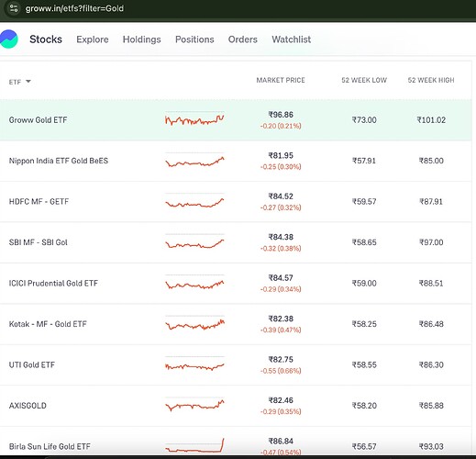Click market price ₹82.46
Screen dimensions: 476x459
tap(281, 400)
